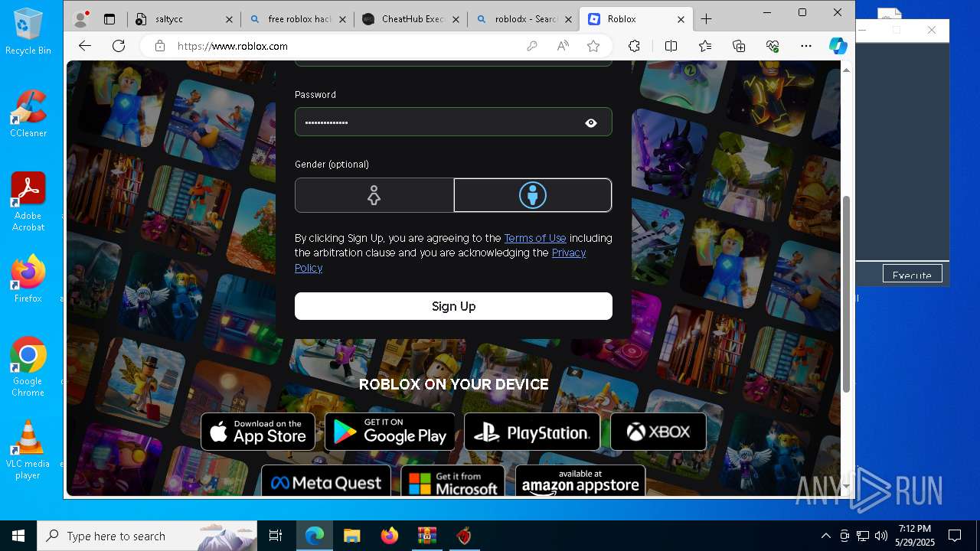
Task: Open the Copilot sidebar
Action: tap(838, 46)
